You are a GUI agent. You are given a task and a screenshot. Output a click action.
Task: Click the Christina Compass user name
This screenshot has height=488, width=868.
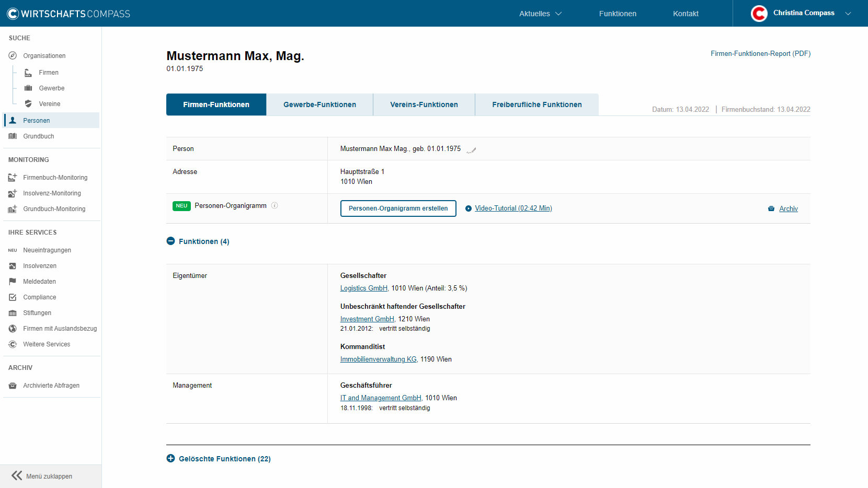click(804, 13)
